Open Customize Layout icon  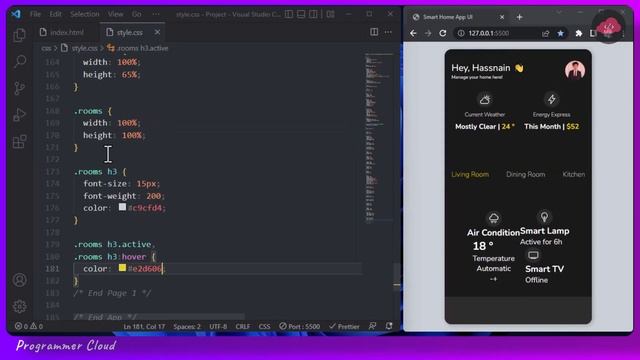tap(331, 14)
